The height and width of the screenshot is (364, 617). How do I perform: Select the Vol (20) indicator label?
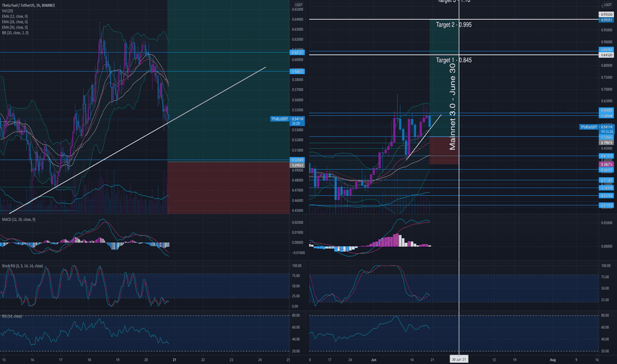pos(7,11)
